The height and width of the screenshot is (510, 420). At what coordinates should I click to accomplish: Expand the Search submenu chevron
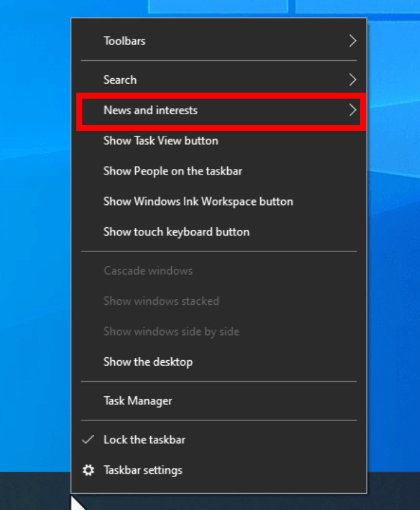point(352,79)
